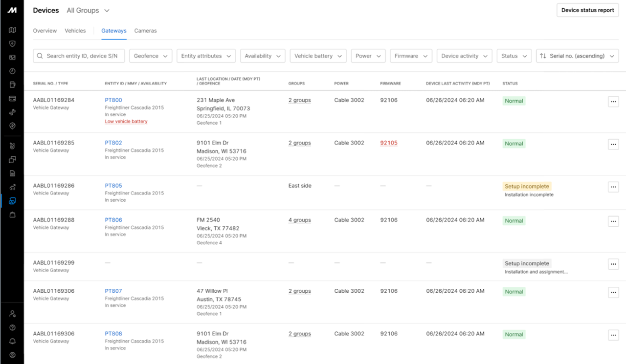626x364 pixels.
Task: Click the credit card icon in sidebar
Action: [x=12, y=98]
